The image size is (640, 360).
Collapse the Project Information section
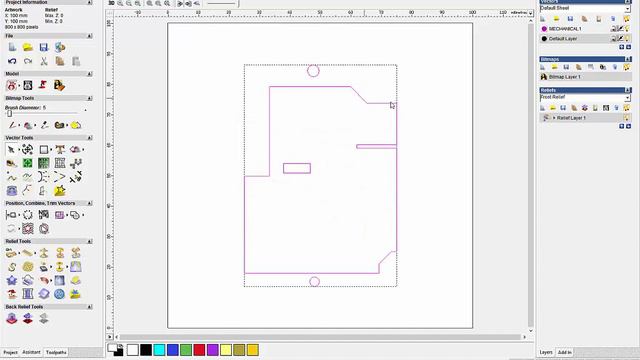[x=89, y=2]
